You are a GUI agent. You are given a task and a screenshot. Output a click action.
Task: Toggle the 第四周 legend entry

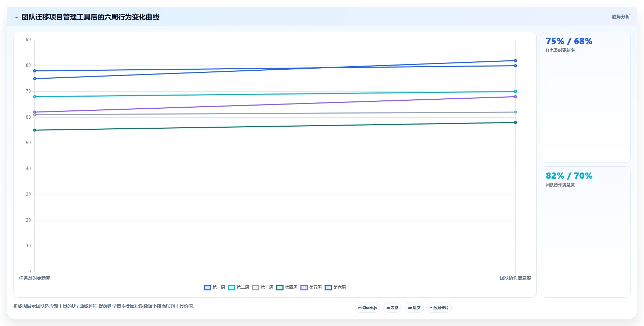(287, 287)
